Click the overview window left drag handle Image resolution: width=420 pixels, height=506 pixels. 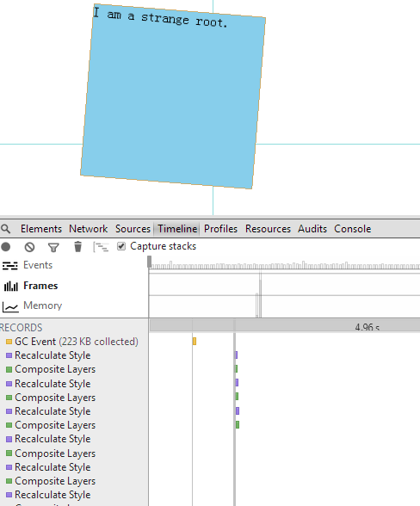point(149,262)
